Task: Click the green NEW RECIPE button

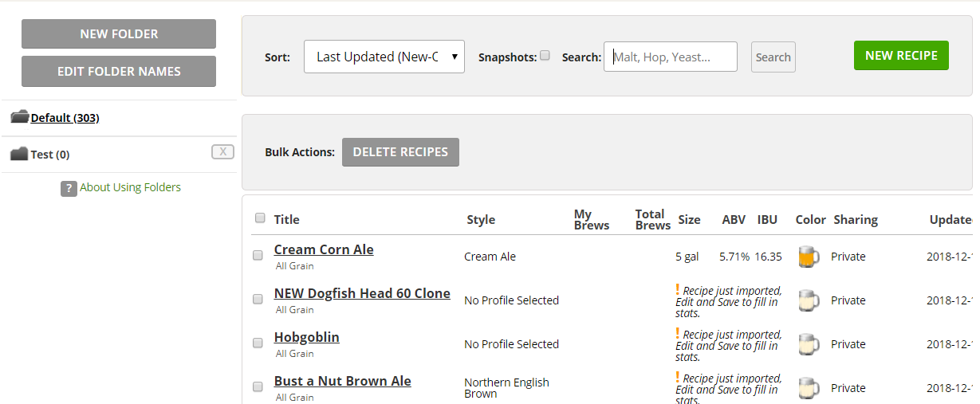Action: point(901,56)
